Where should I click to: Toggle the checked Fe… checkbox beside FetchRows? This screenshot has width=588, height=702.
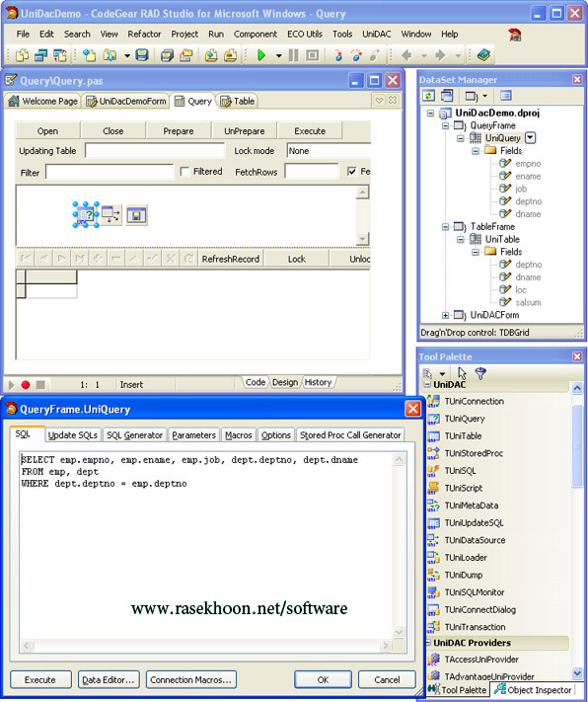pyautogui.click(x=352, y=172)
